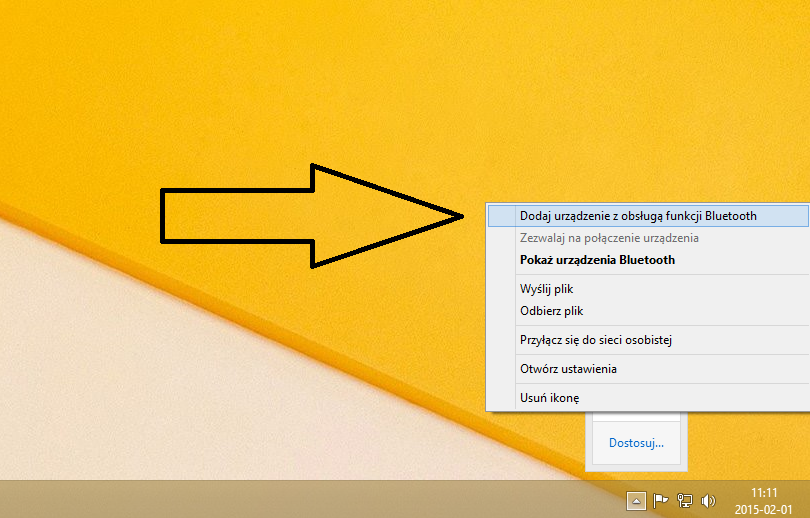Select 'Usuń ikonę' menu item

pyautogui.click(x=549, y=398)
